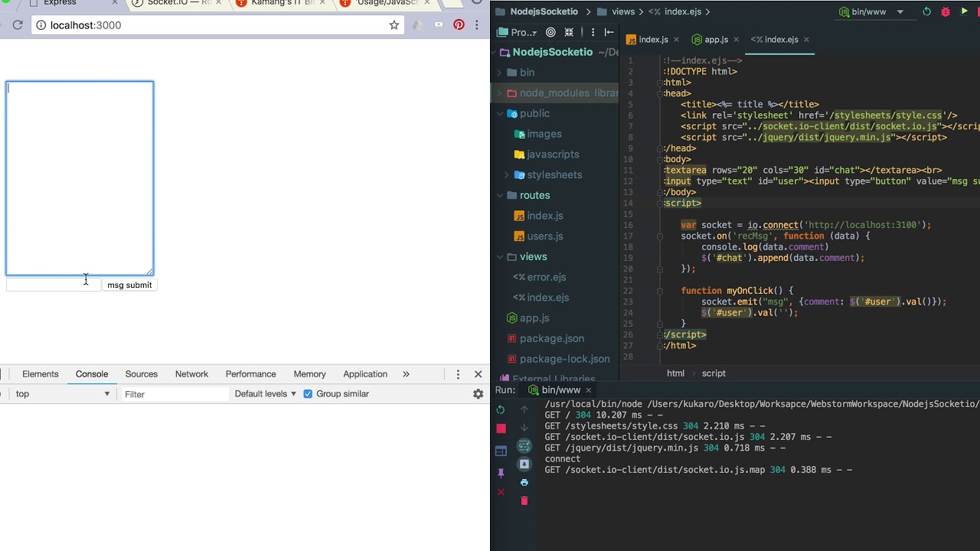View site info for localhost:3000
The width and height of the screenshot is (980, 551).
coord(41,25)
